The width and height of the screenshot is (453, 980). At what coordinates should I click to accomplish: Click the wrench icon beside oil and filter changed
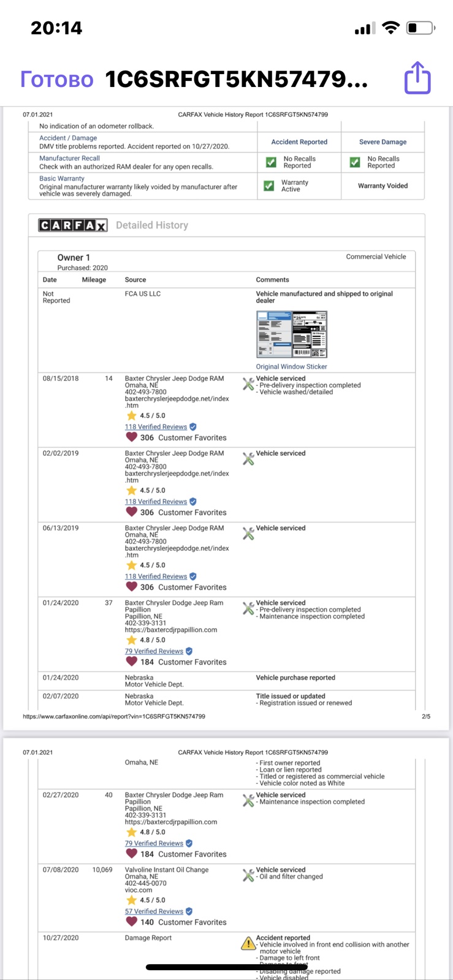click(248, 875)
